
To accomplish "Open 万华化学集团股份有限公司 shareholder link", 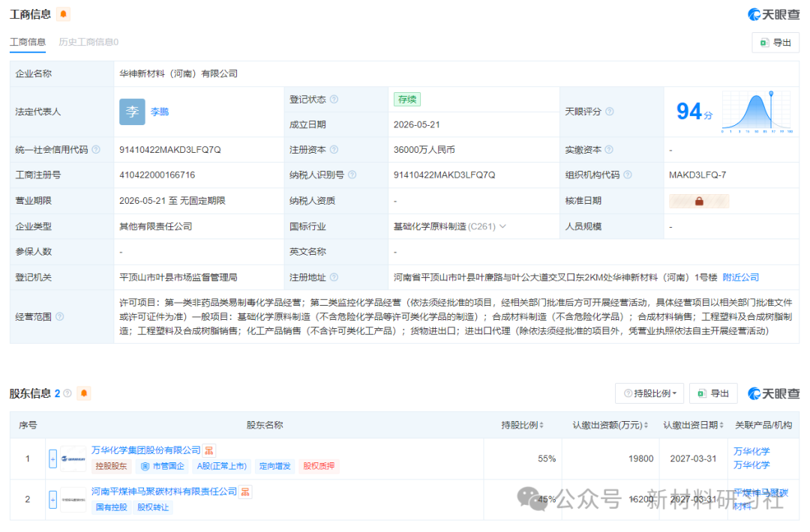I will click(145, 450).
